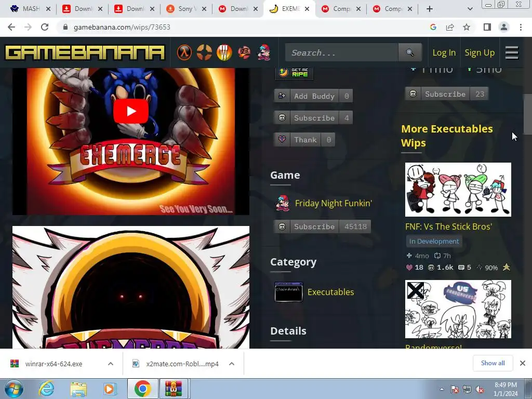Open the Half-Life game icon in header
This screenshot has height=399, width=532.
point(184,52)
